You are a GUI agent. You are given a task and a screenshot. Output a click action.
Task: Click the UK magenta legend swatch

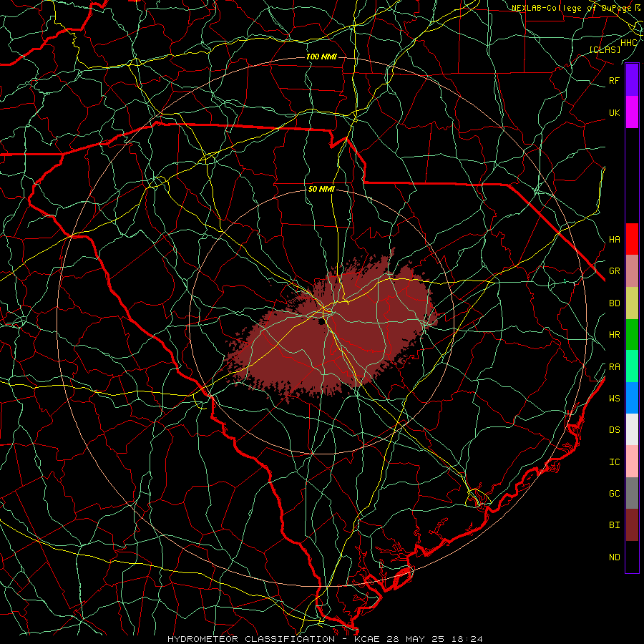(632, 112)
